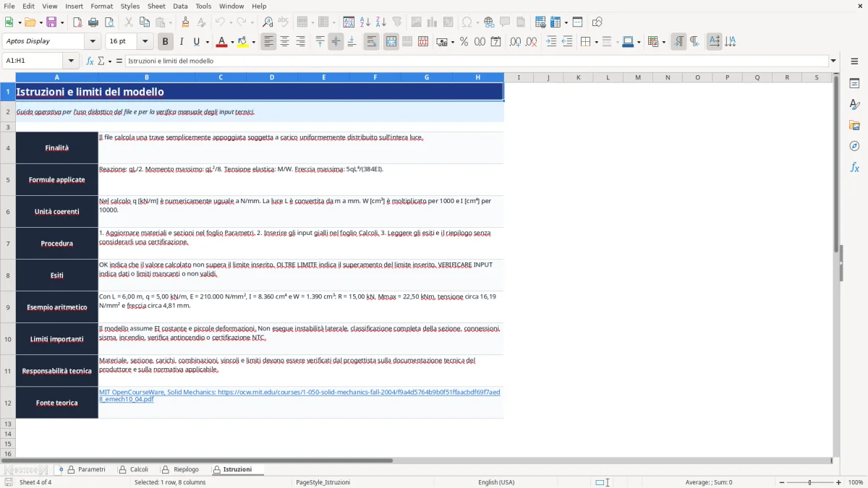Screen dimensions: 868x488
Task: Select row 5 header
Action: (8, 180)
